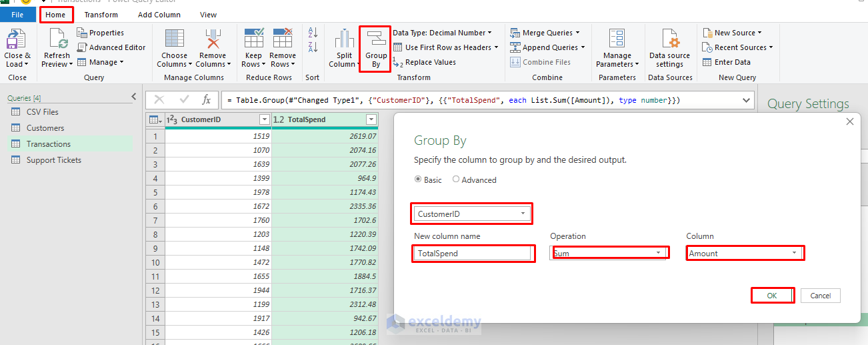Click Enter Data
Viewport: 868px width, 345px height.
[x=727, y=62]
